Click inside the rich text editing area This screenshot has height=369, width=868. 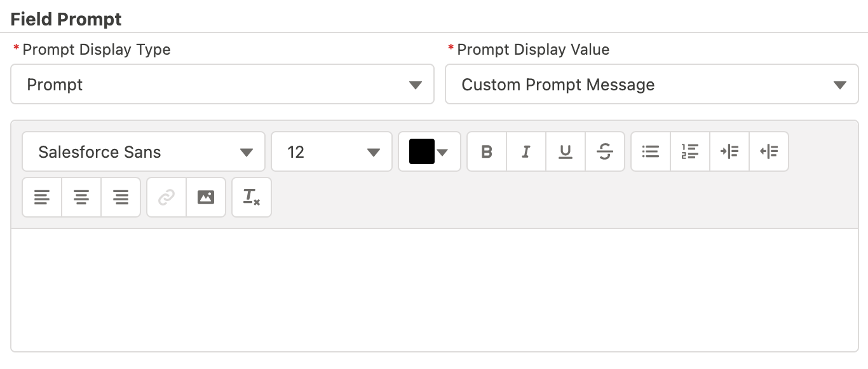tap(435, 289)
